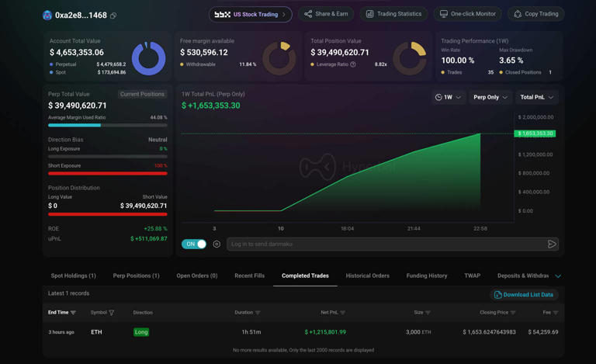Switch to Historical Orders tab
This screenshot has height=364, width=596.
(x=368, y=276)
